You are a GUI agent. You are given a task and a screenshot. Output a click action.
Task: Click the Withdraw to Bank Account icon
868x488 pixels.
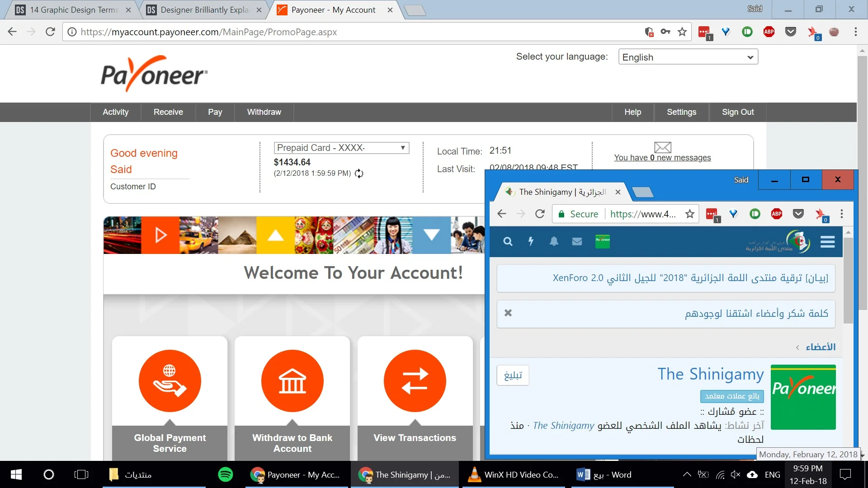(292, 381)
